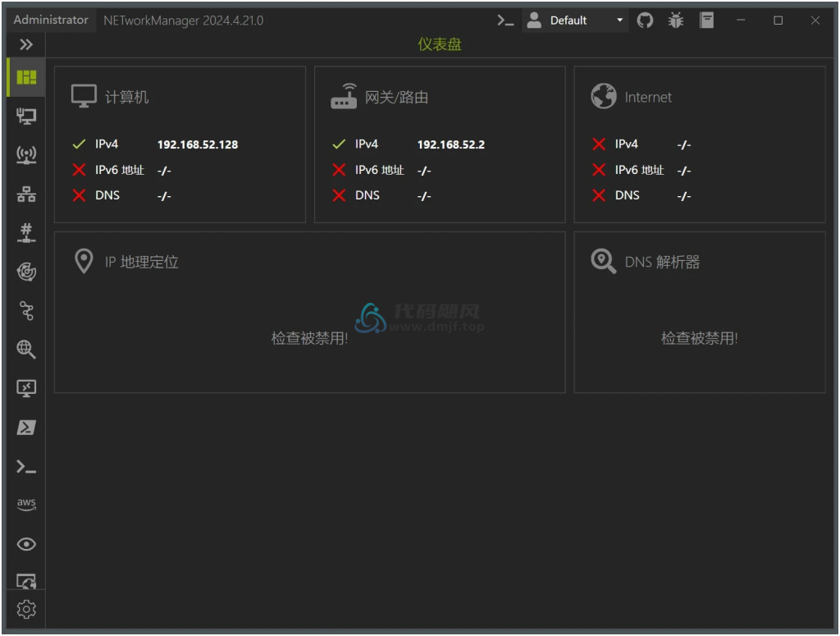
Task: Click 检查被禁用! in IP geolocation card
Action: (309, 338)
